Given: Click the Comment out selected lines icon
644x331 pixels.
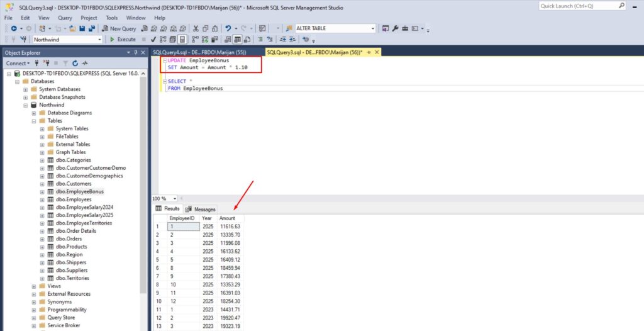Looking at the screenshot, I should click(260, 40).
